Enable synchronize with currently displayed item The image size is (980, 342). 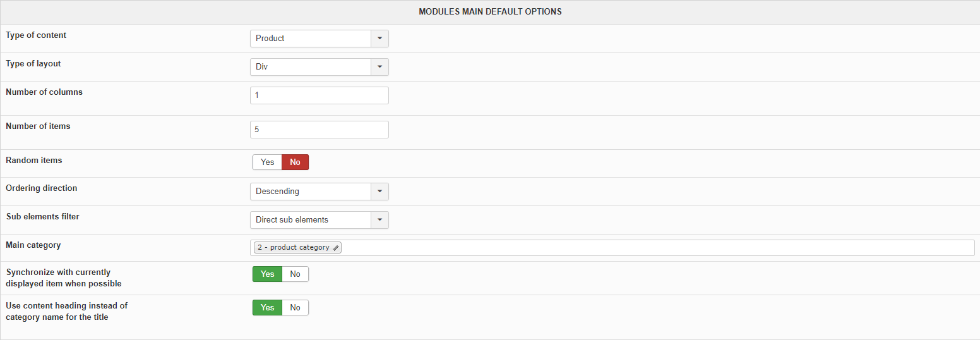(267, 274)
